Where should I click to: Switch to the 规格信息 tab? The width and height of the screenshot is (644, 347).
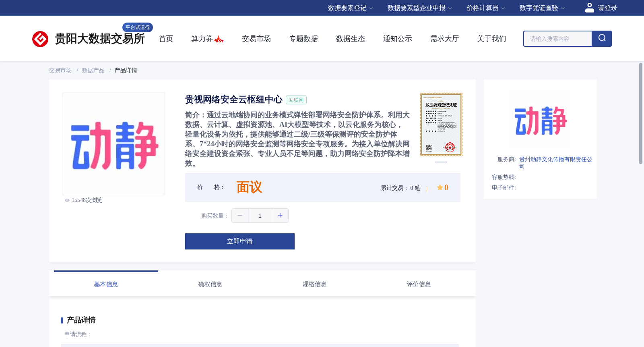pyautogui.click(x=314, y=284)
